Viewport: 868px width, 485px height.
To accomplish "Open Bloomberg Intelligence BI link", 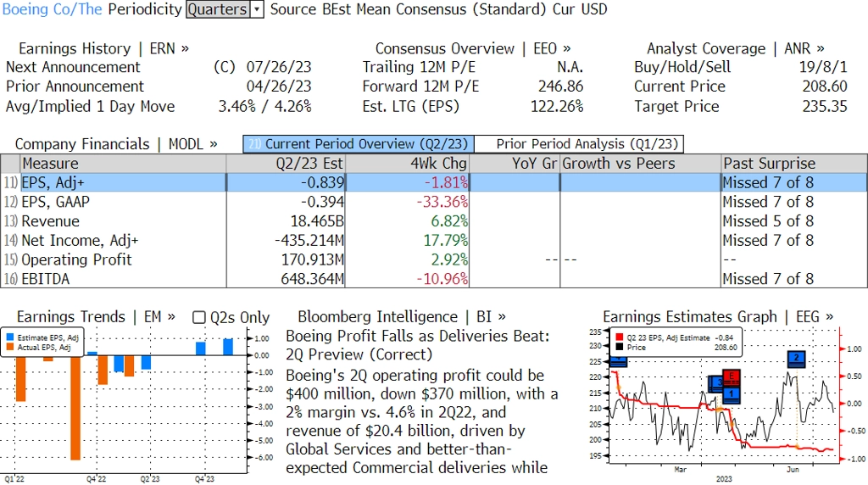I will [x=401, y=316].
